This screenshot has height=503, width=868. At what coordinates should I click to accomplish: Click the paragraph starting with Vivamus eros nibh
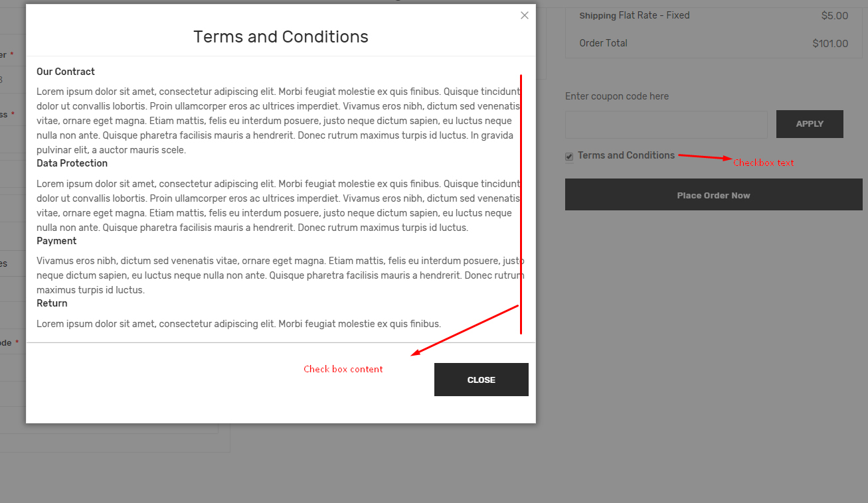280,275
